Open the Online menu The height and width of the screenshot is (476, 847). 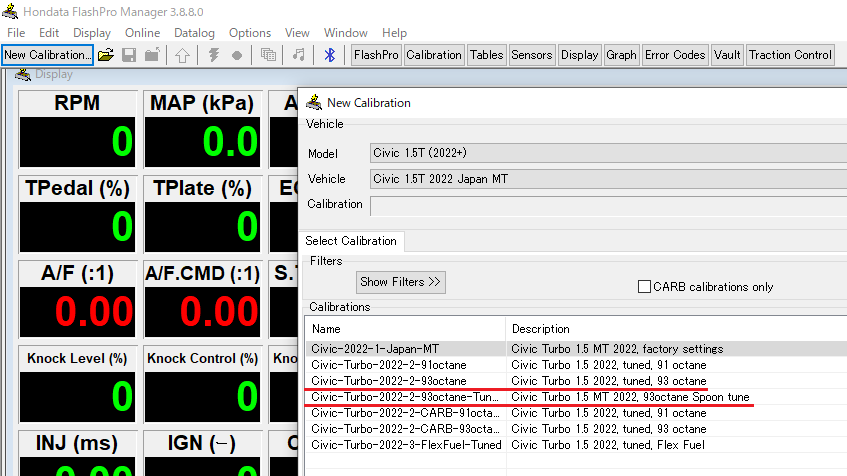pos(143,33)
